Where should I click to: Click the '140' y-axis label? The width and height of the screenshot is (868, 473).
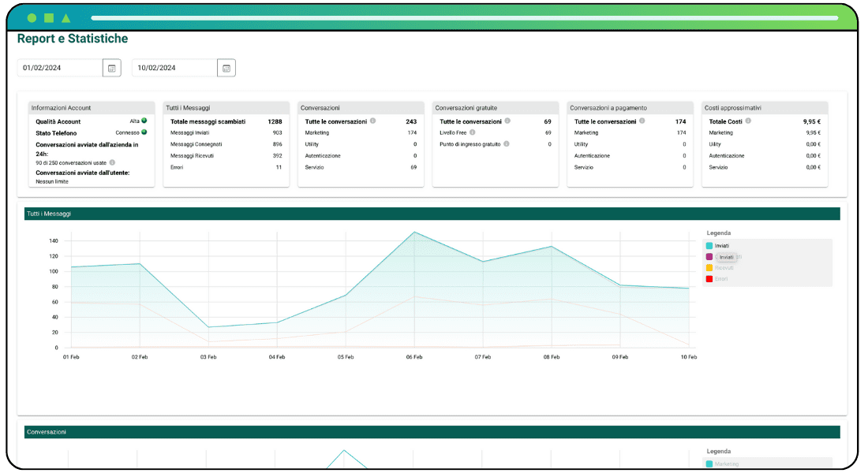coord(54,241)
